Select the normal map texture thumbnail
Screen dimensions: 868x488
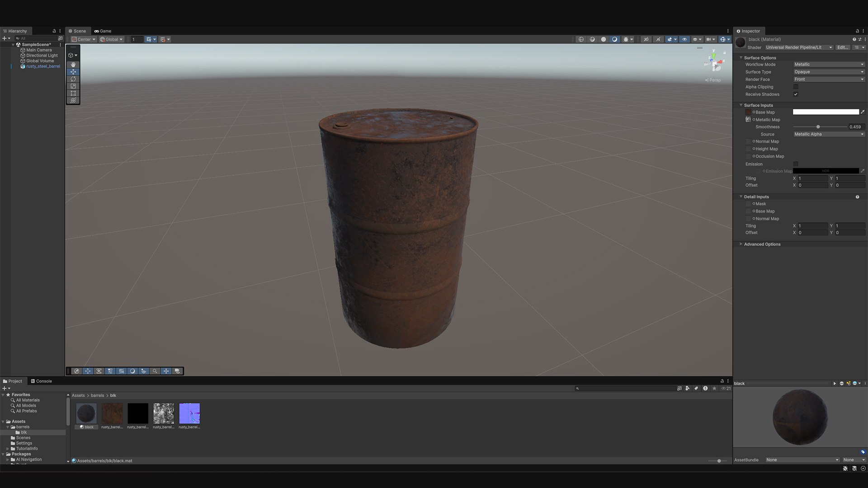point(189,413)
